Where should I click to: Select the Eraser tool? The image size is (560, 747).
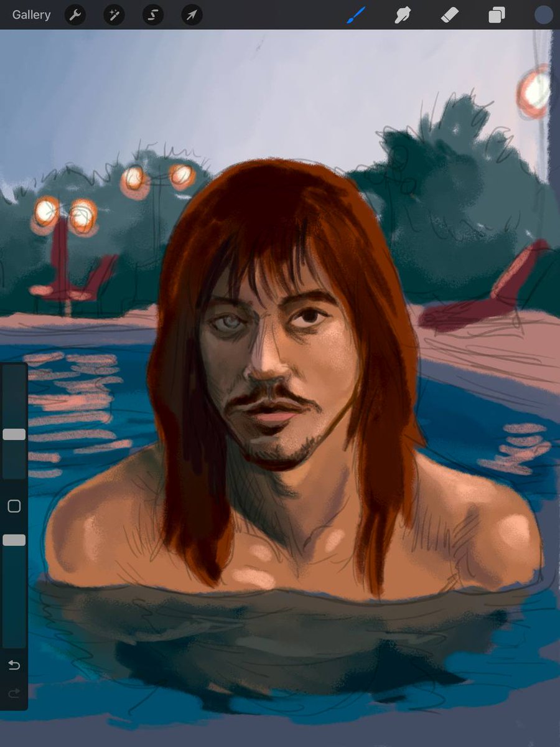tap(449, 15)
